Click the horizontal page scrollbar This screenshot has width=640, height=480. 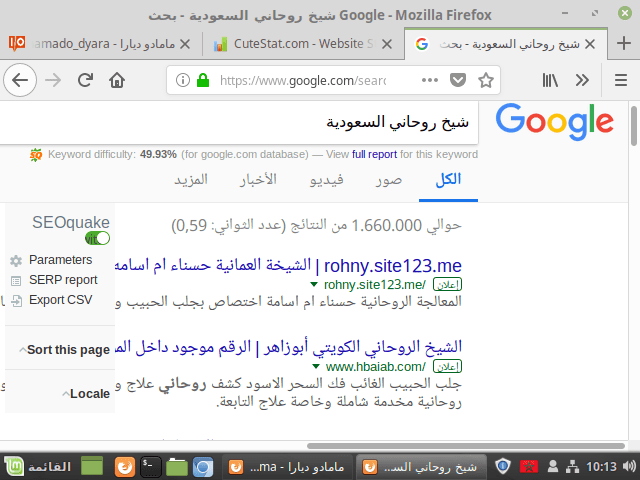pos(465,446)
